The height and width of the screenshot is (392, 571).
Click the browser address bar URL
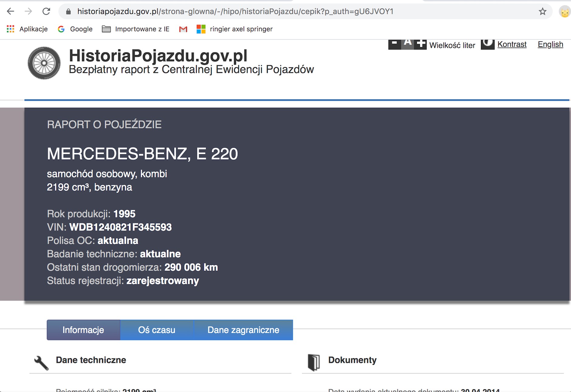(x=235, y=12)
